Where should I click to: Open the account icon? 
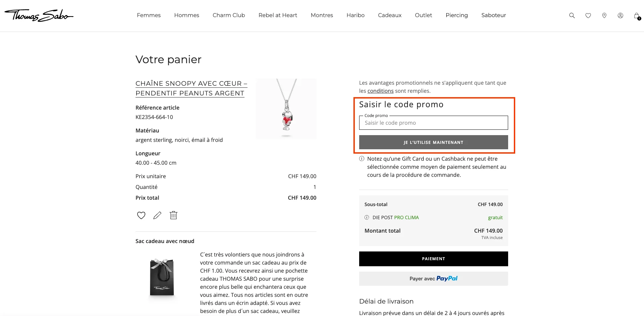pyautogui.click(x=620, y=15)
